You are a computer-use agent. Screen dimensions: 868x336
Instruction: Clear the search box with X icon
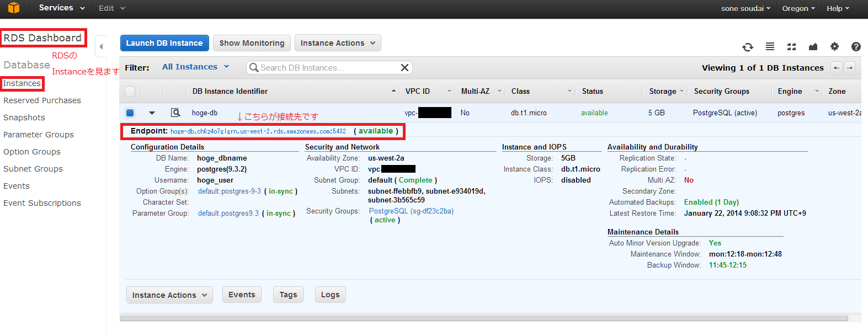tap(404, 67)
